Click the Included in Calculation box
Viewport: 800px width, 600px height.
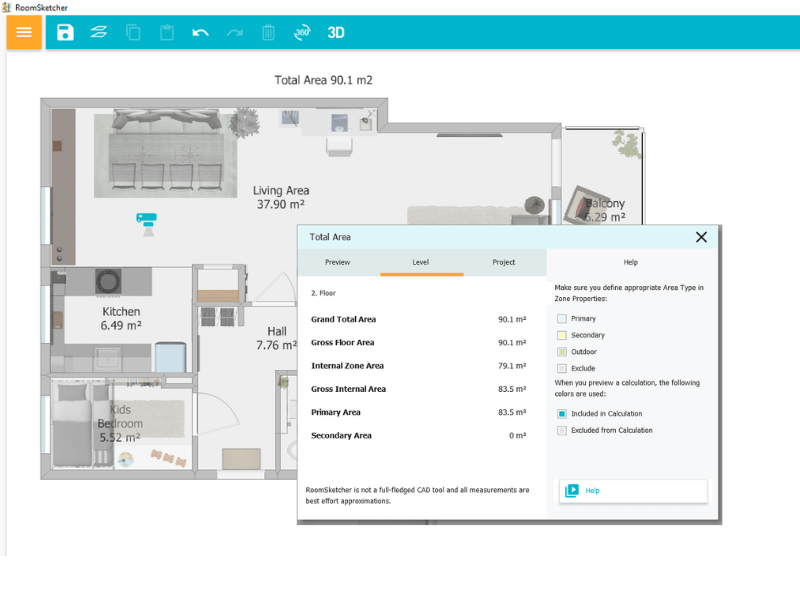tap(562, 413)
